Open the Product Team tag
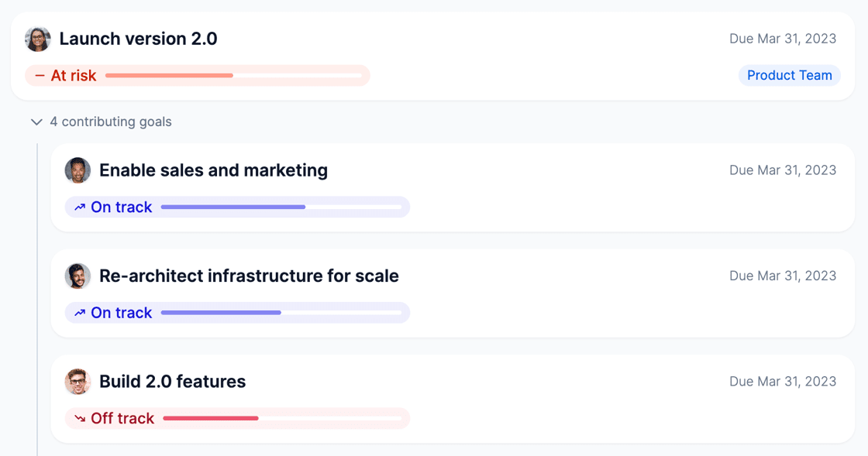Screen dimensions: 868x456 click(789, 75)
